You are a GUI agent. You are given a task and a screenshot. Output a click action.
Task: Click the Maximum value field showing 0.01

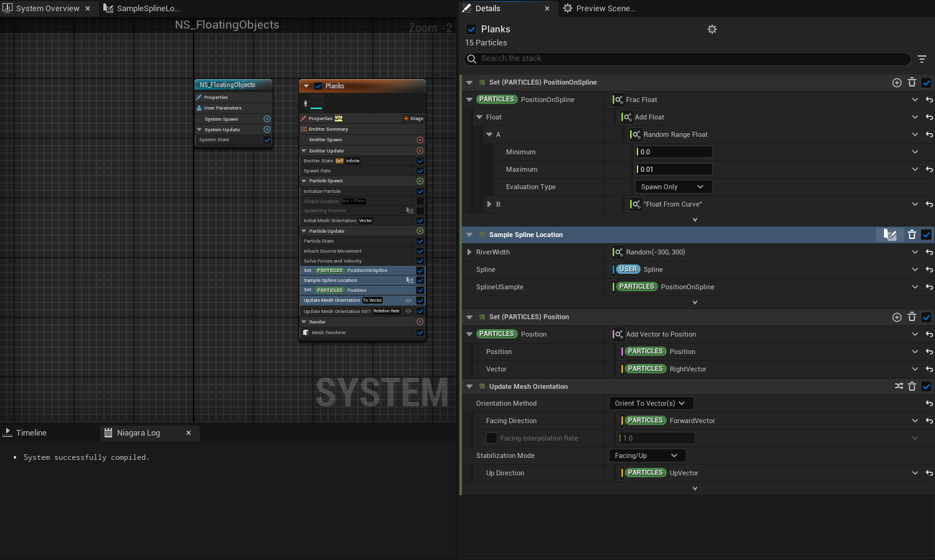coord(674,169)
